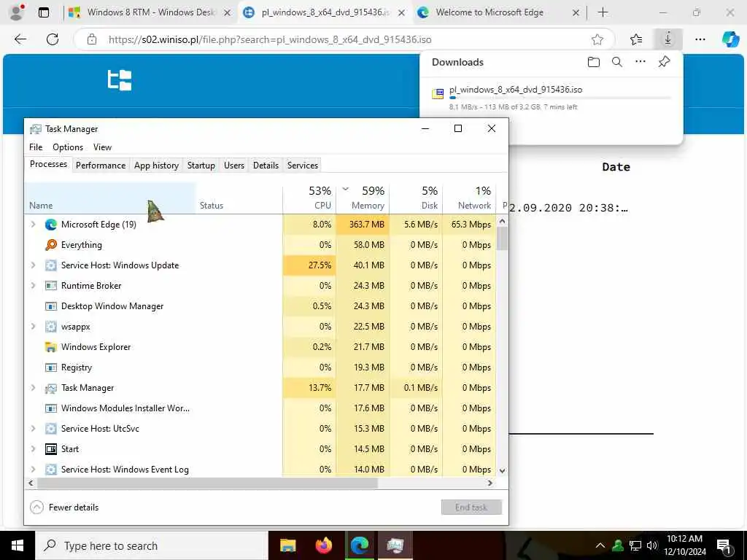
Task: Expand the Start process row
Action: [x=33, y=449]
